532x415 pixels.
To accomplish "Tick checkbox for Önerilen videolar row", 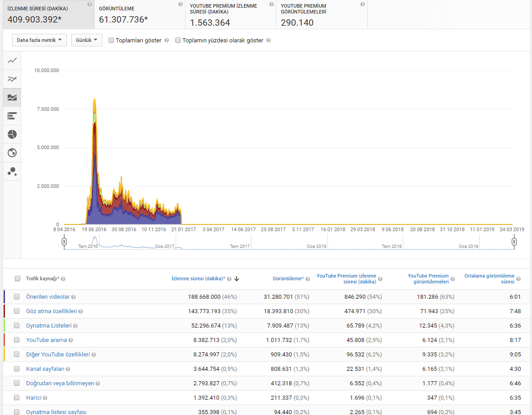I will (x=17, y=296).
